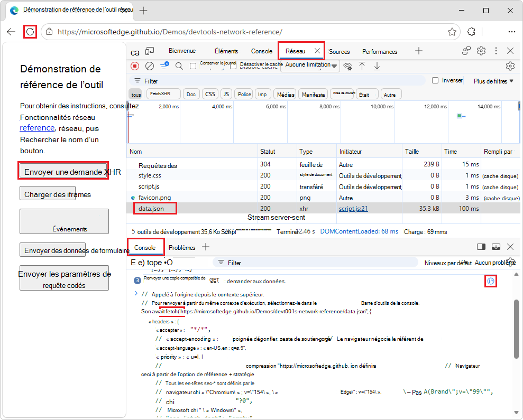Stop recording network log red button
The width and height of the screenshot is (523, 420).
[x=135, y=66]
